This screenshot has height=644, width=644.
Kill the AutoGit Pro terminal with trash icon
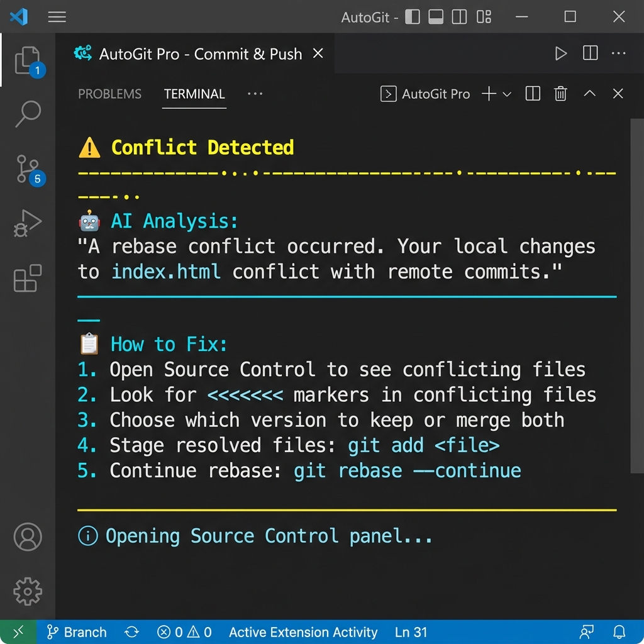(x=560, y=94)
